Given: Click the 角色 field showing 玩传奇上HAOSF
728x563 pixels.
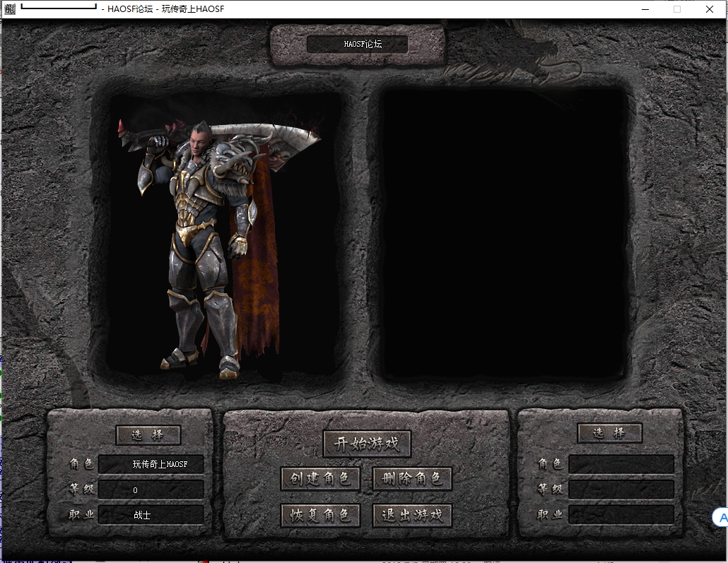Looking at the screenshot, I should pos(151,464).
